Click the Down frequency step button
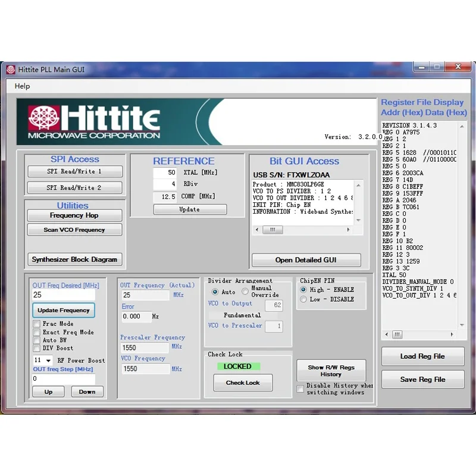This screenshot has width=476, height=476. [x=87, y=392]
